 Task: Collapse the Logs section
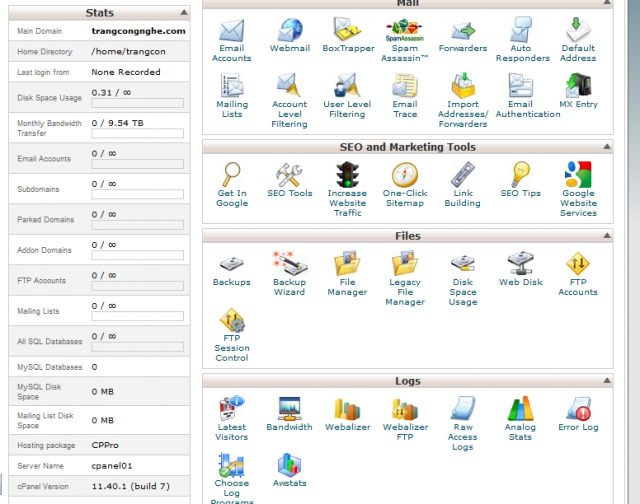tap(605, 381)
